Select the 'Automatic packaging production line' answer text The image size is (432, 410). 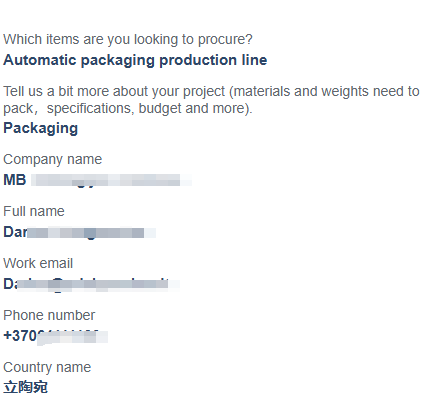pos(135,60)
